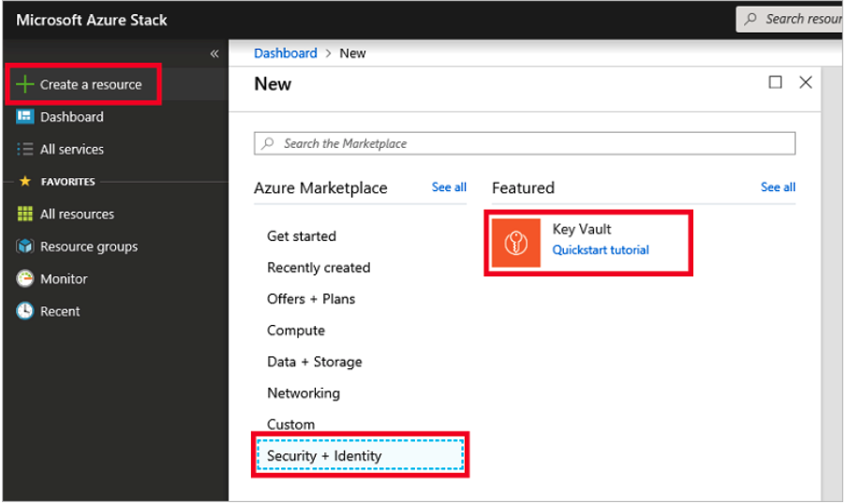
Task: Click the top Search resources box
Action: pos(796,19)
